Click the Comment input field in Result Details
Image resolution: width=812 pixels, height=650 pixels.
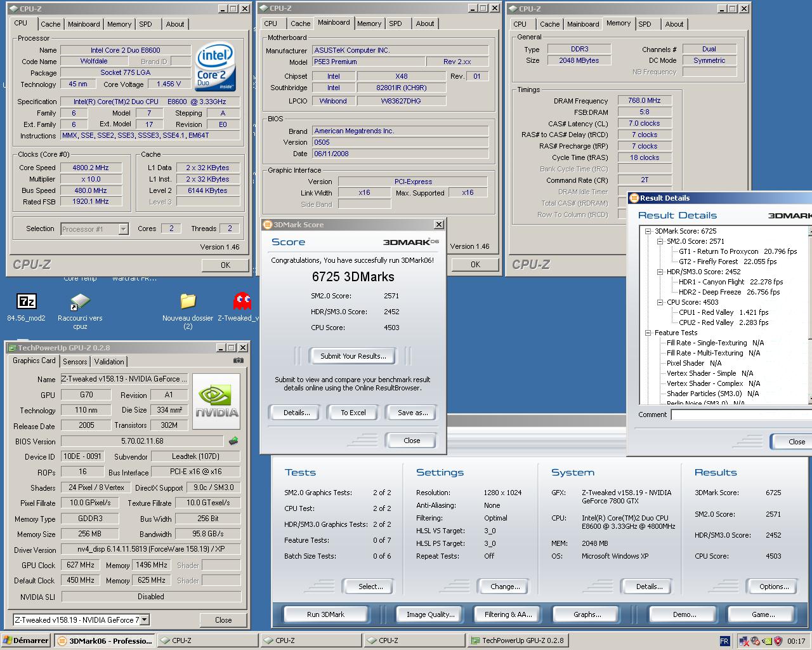click(x=741, y=415)
